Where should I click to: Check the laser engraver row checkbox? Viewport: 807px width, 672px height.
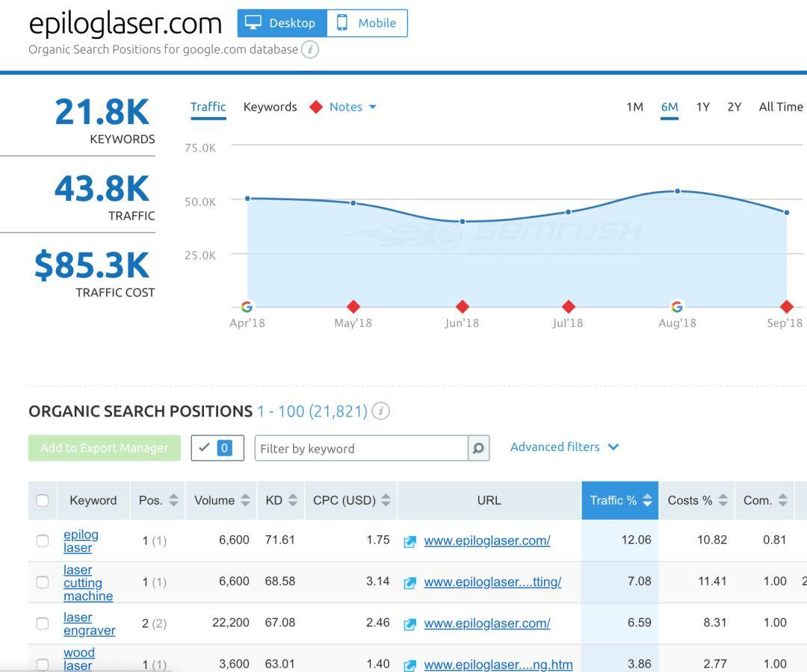43,623
